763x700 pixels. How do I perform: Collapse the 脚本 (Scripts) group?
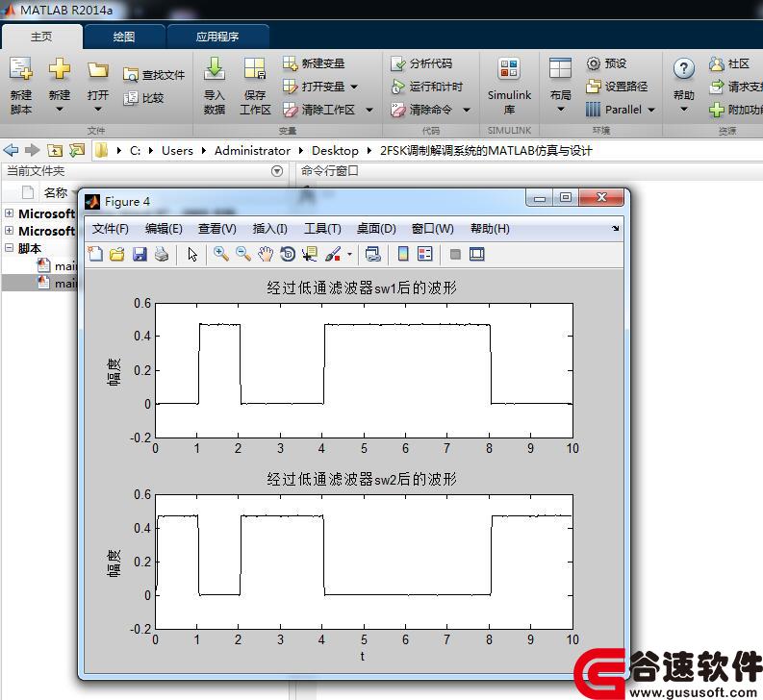click(x=10, y=248)
